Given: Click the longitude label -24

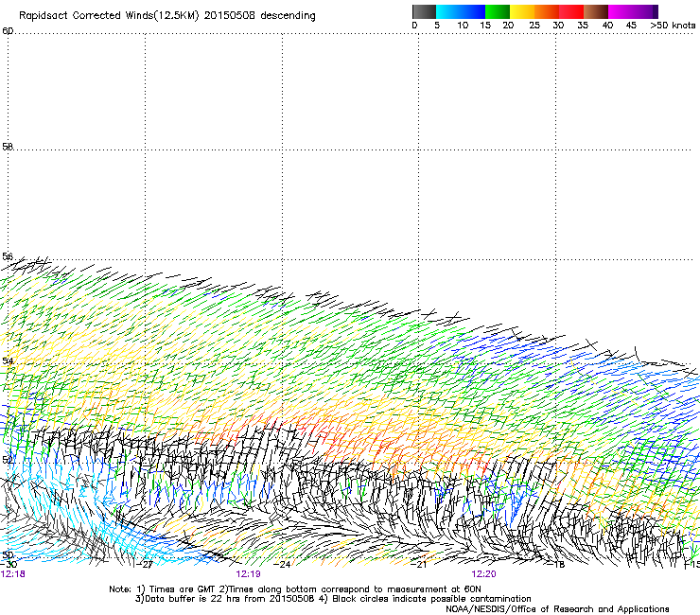Looking at the screenshot, I should click(x=282, y=565).
